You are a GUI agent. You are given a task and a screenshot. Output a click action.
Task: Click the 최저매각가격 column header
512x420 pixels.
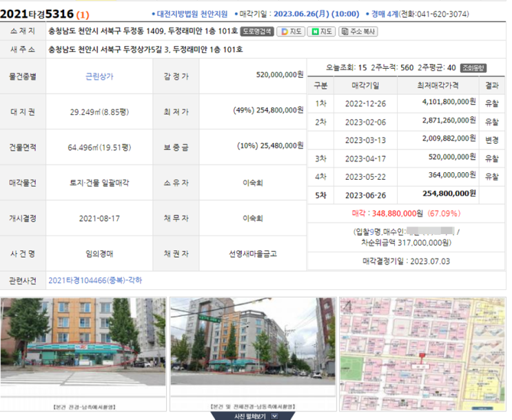[x=438, y=85]
